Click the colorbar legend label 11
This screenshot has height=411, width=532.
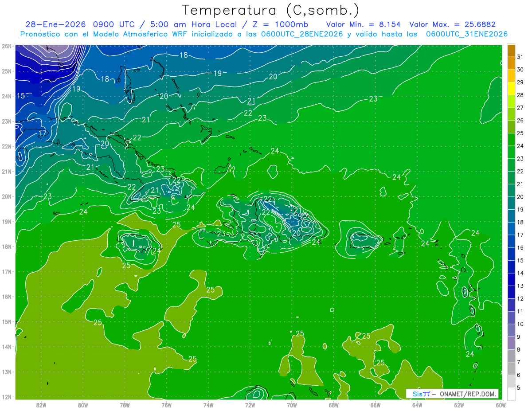(x=520, y=311)
